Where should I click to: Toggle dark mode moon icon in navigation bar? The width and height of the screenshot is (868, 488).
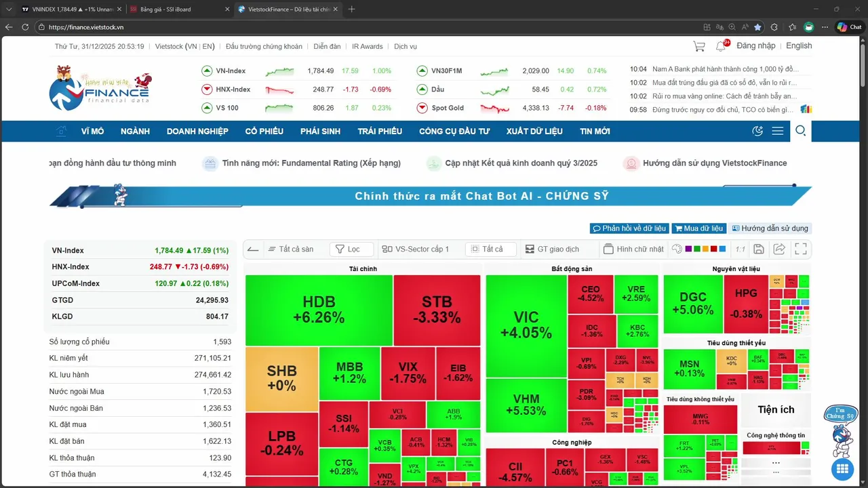(758, 131)
